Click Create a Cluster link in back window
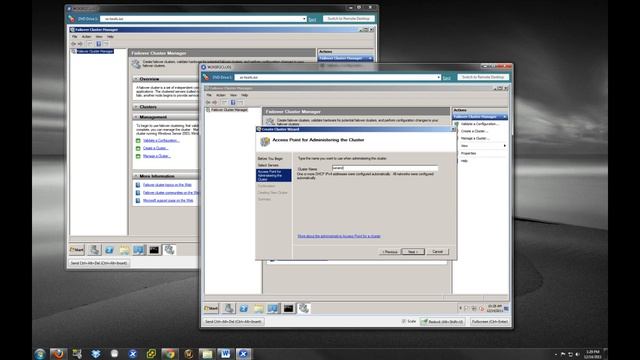640x360 pixels. click(155, 148)
